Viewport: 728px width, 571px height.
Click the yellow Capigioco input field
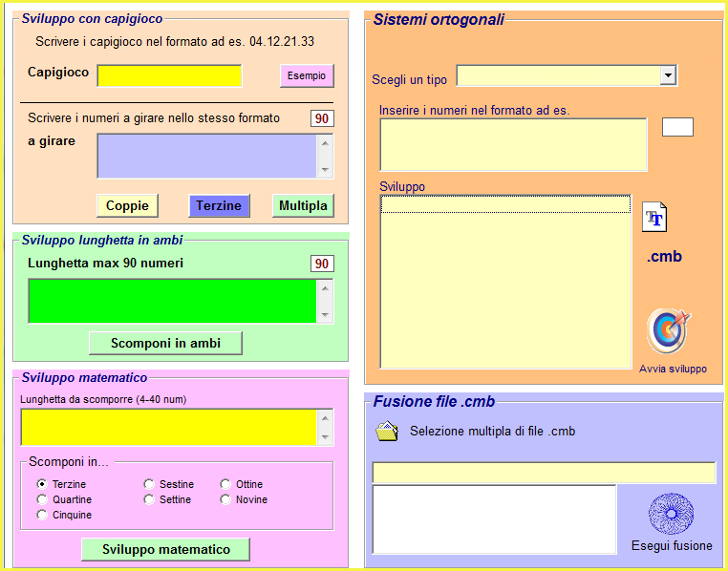pos(169,75)
